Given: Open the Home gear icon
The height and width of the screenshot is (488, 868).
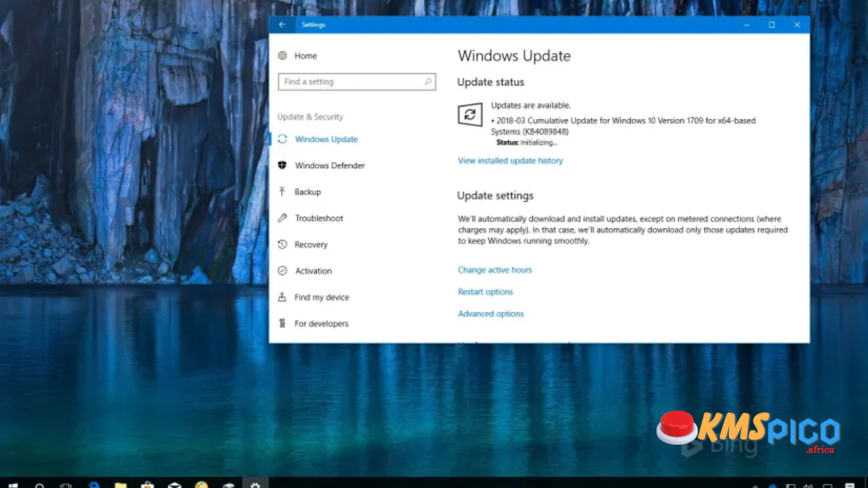Looking at the screenshot, I should (282, 56).
